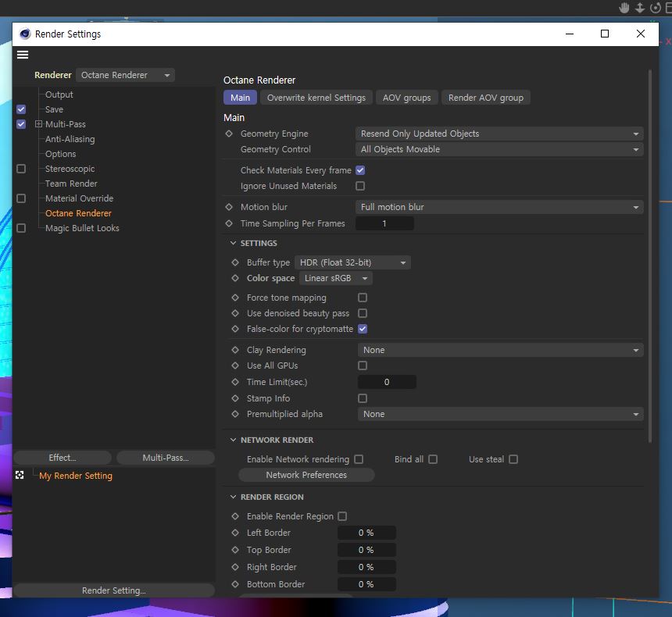Open the Render Settings hamburger menu

click(23, 55)
